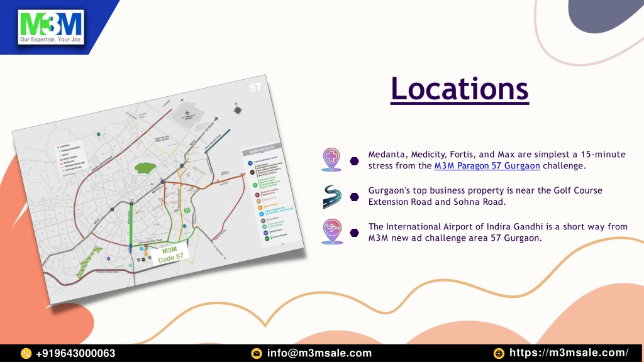Click the airplane location pin icon
Screen dimensions: 644x362
(332, 232)
